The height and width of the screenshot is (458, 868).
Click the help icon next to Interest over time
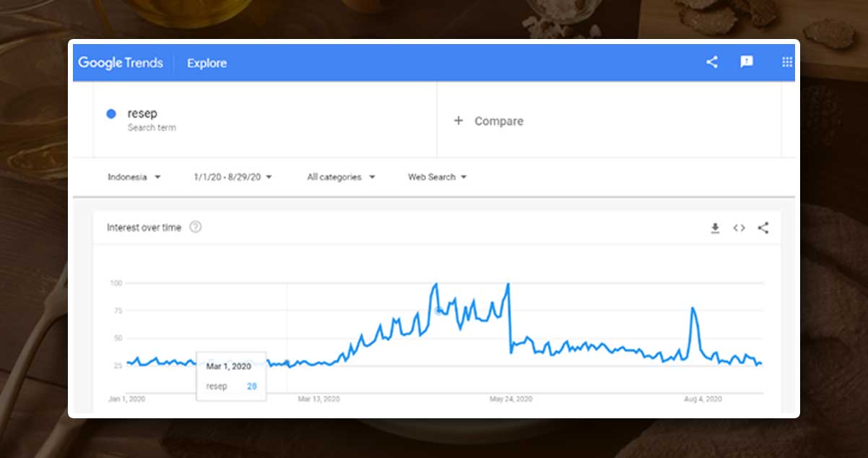click(x=196, y=227)
